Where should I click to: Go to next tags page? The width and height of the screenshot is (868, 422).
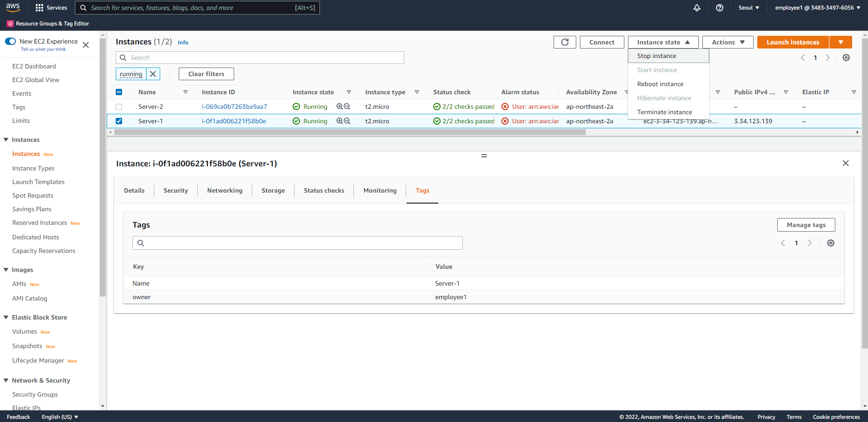coord(810,243)
